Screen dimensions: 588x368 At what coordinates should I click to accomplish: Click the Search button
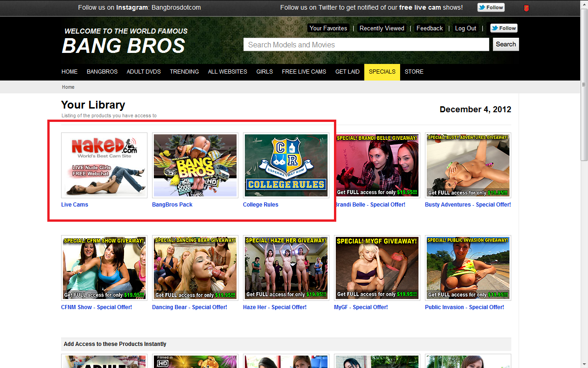point(506,44)
